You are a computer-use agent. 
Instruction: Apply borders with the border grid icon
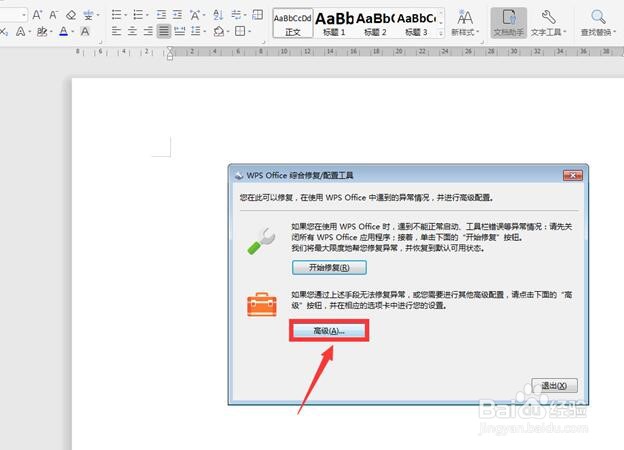[x=240, y=31]
